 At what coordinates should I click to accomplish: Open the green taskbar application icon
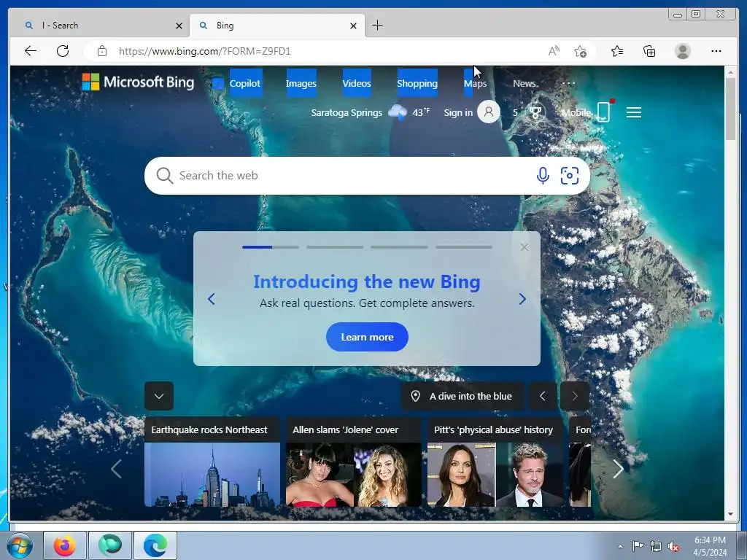(110, 545)
